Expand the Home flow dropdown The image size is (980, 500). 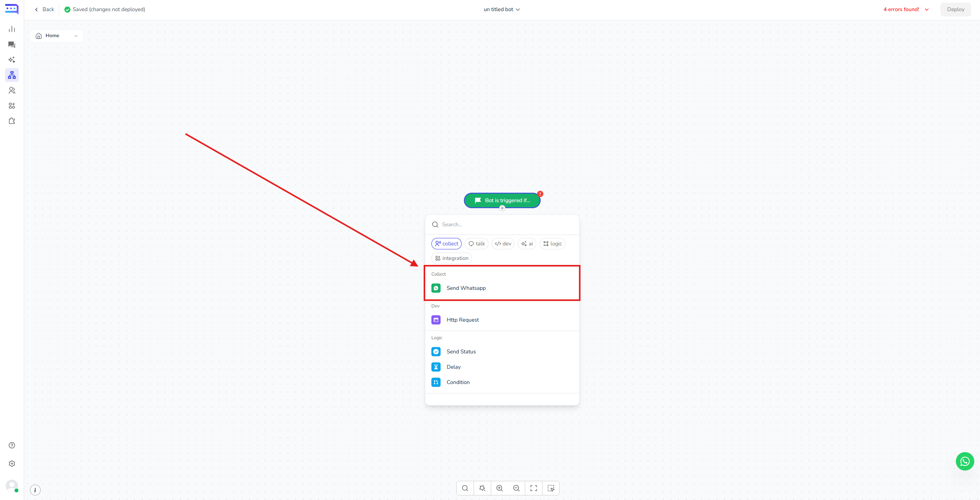coord(57,36)
